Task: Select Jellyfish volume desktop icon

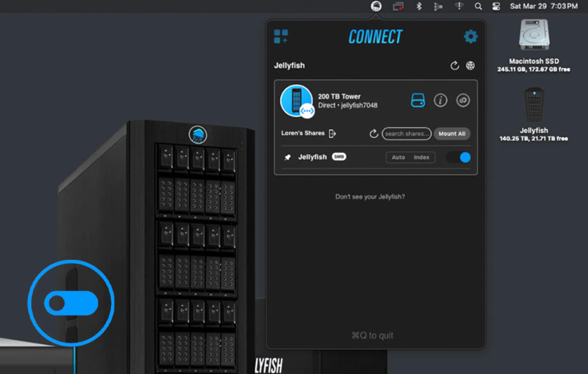Action: (x=534, y=105)
